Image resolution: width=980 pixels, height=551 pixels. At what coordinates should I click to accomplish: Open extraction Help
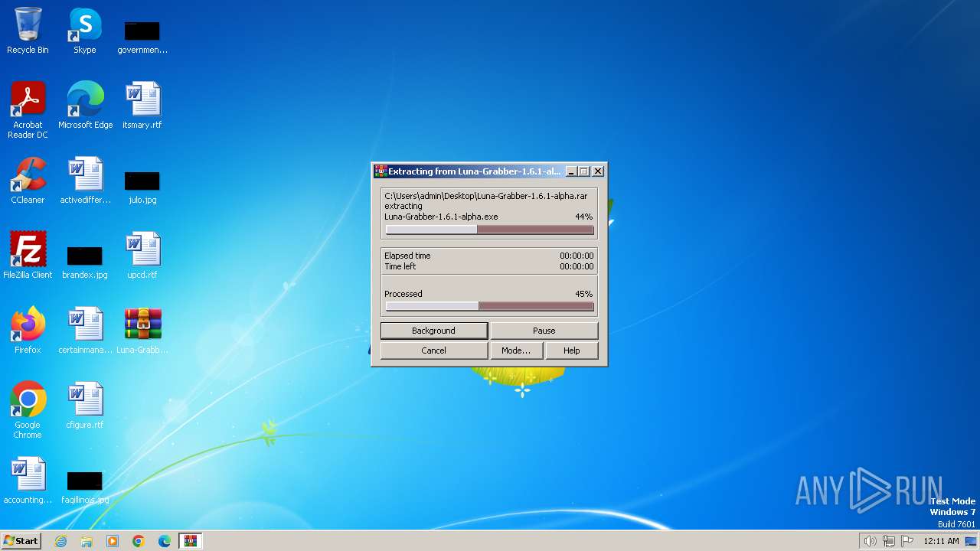tap(572, 350)
